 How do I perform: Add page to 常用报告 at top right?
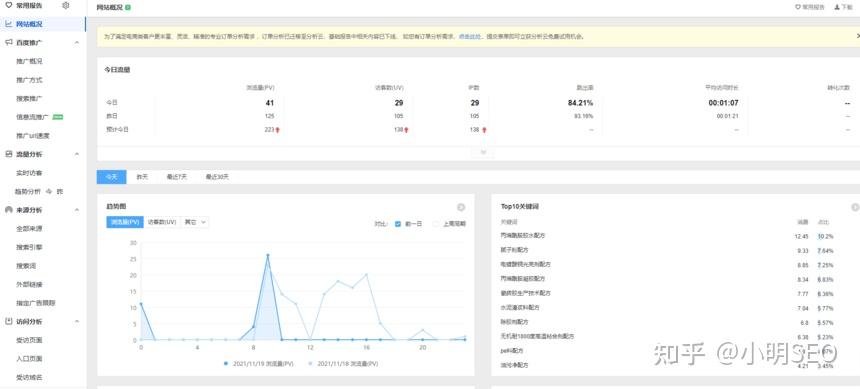coord(810,8)
